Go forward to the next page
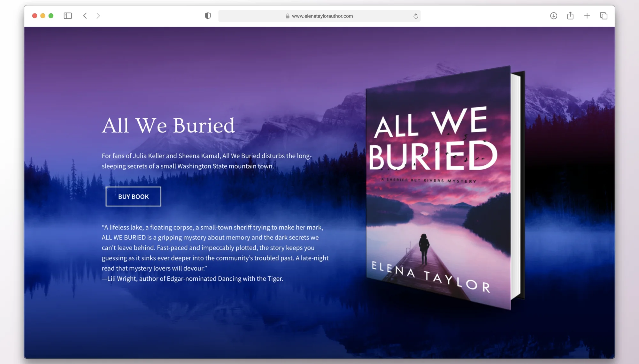639x364 pixels. click(x=98, y=16)
